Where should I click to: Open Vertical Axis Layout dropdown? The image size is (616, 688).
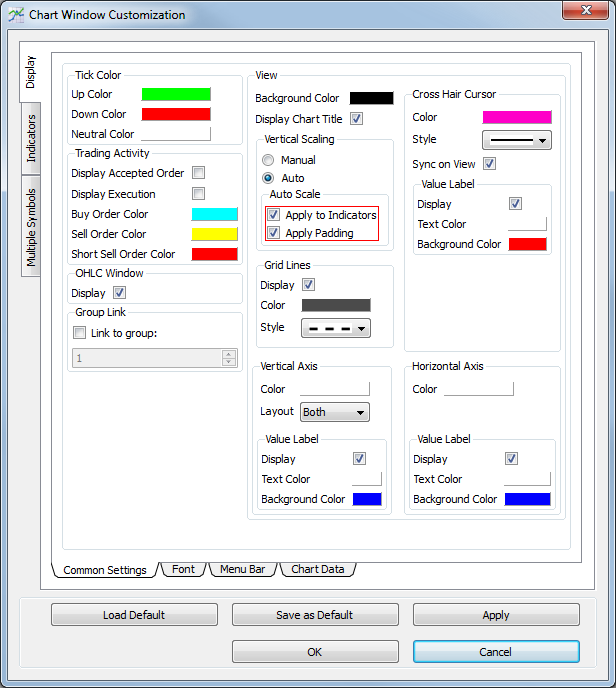335,412
